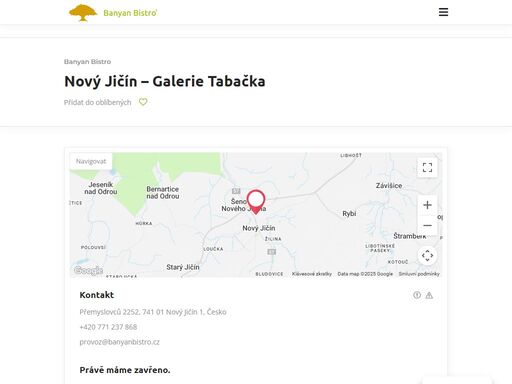Click Přidat do oblíbených text
This screenshot has height=384, width=512.
[x=98, y=102]
